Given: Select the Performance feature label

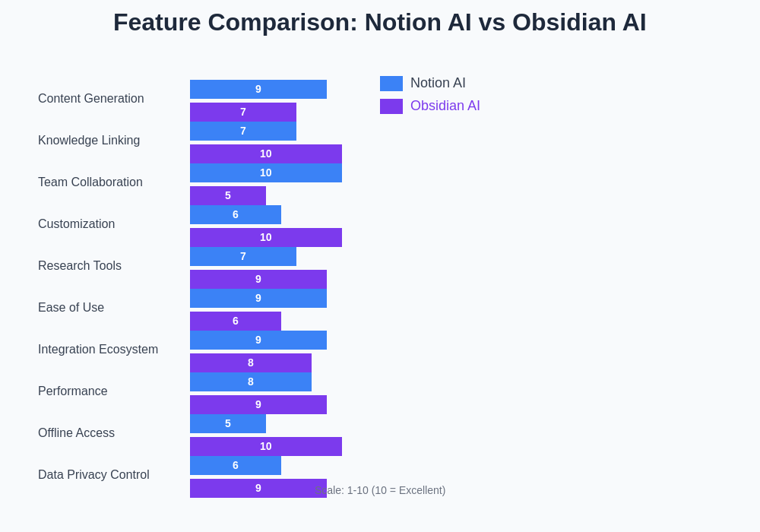Looking at the screenshot, I should (x=73, y=391).
